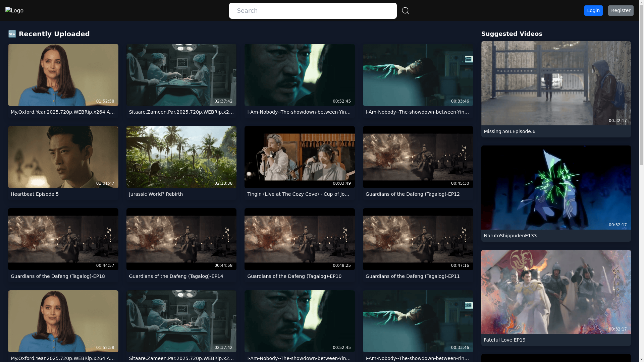
Task: Click the 'Guardians of the Dafeng (Tagalog)-EP14' title
Action: 176,276
